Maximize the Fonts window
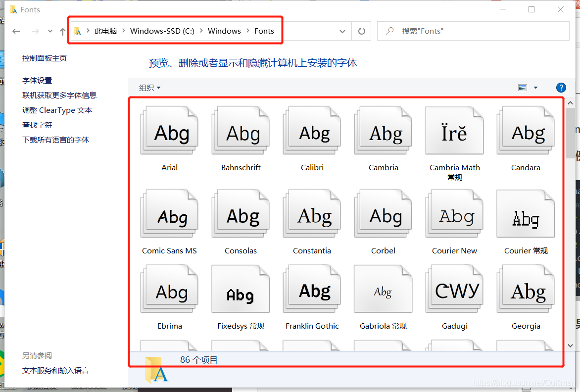The height and width of the screenshot is (392, 580). click(x=532, y=9)
